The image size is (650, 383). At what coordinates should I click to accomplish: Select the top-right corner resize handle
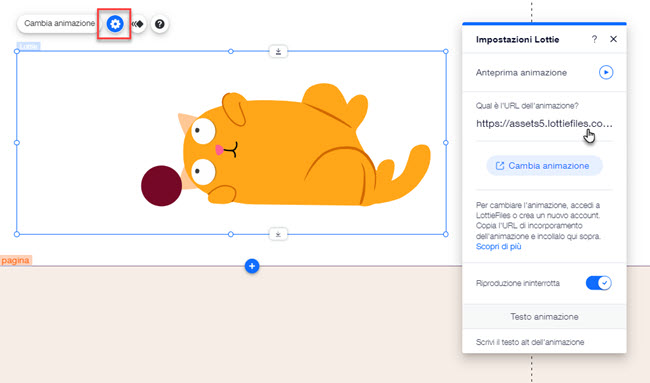pyautogui.click(x=446, y=51)
